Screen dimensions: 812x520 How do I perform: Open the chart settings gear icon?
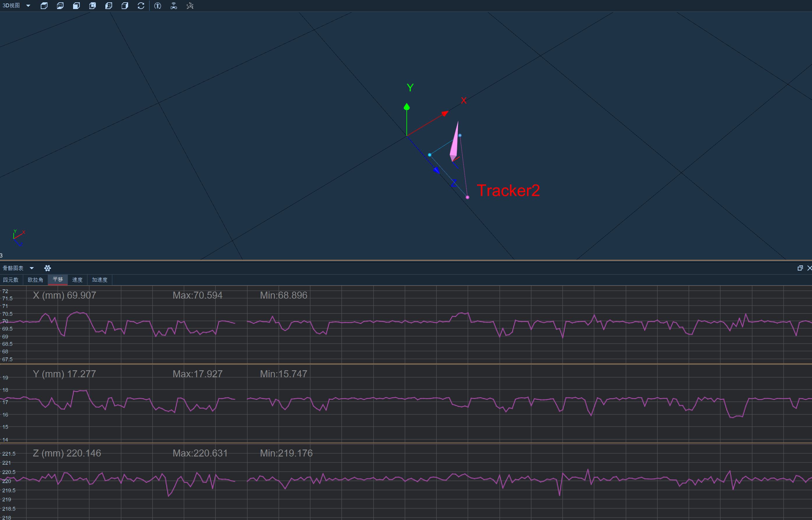[47, 268]
